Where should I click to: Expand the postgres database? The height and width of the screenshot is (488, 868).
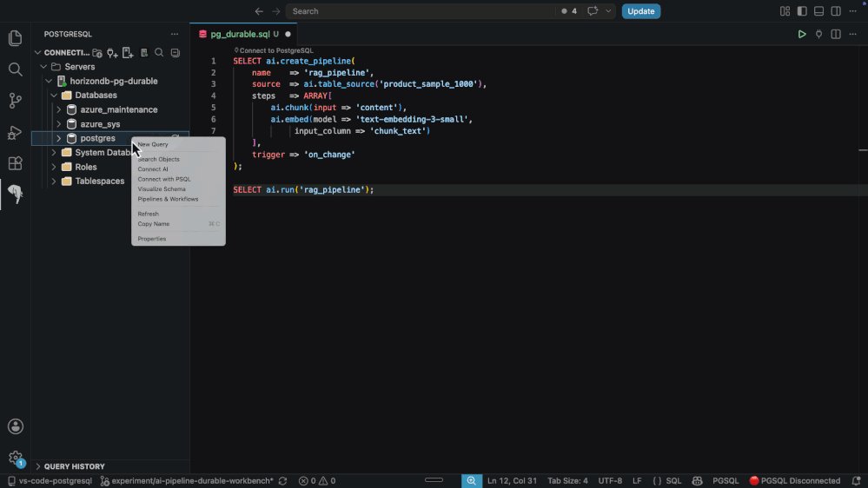(59, 138)
